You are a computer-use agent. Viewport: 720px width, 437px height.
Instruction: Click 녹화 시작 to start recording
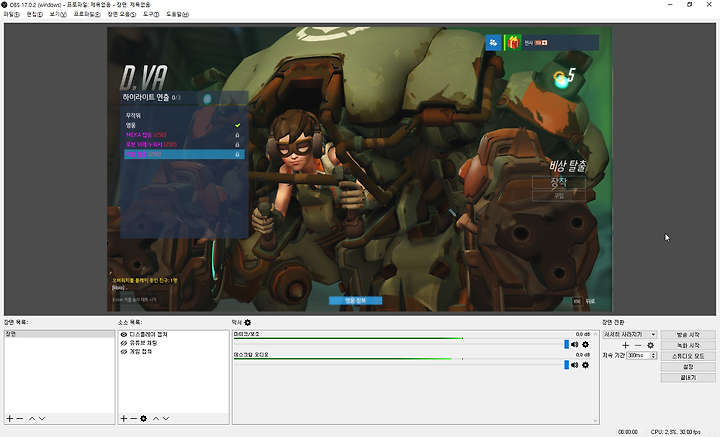(688, 345)
